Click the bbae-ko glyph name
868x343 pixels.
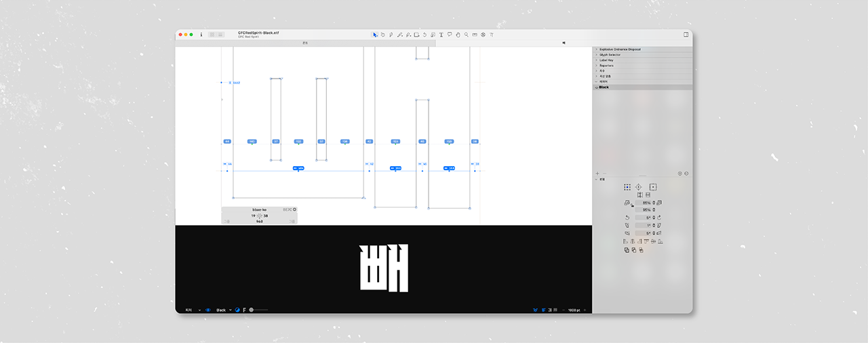coord(259,209)
